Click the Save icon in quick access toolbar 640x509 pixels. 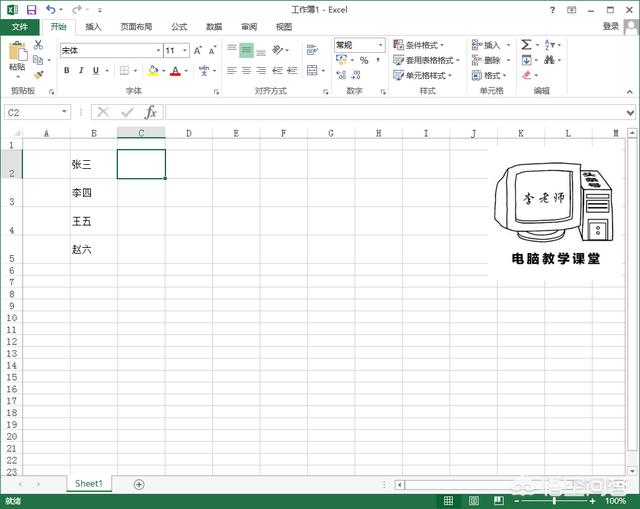29,9
